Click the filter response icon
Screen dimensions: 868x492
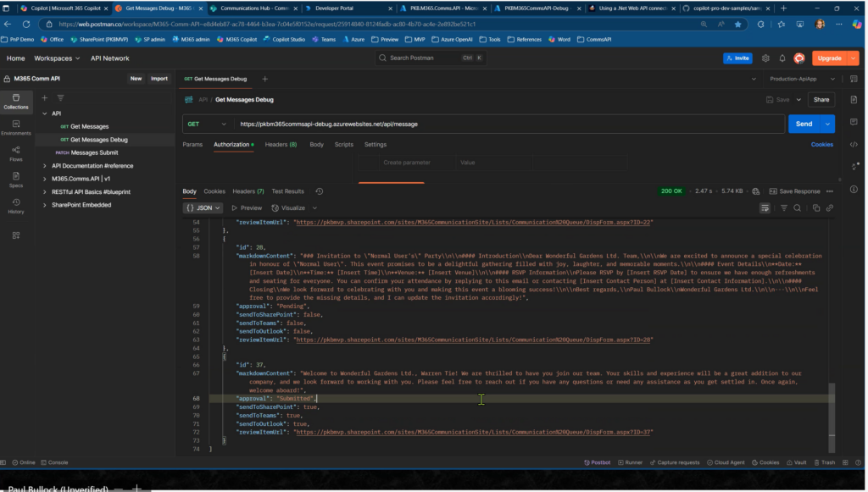click(x=784, y=207)
